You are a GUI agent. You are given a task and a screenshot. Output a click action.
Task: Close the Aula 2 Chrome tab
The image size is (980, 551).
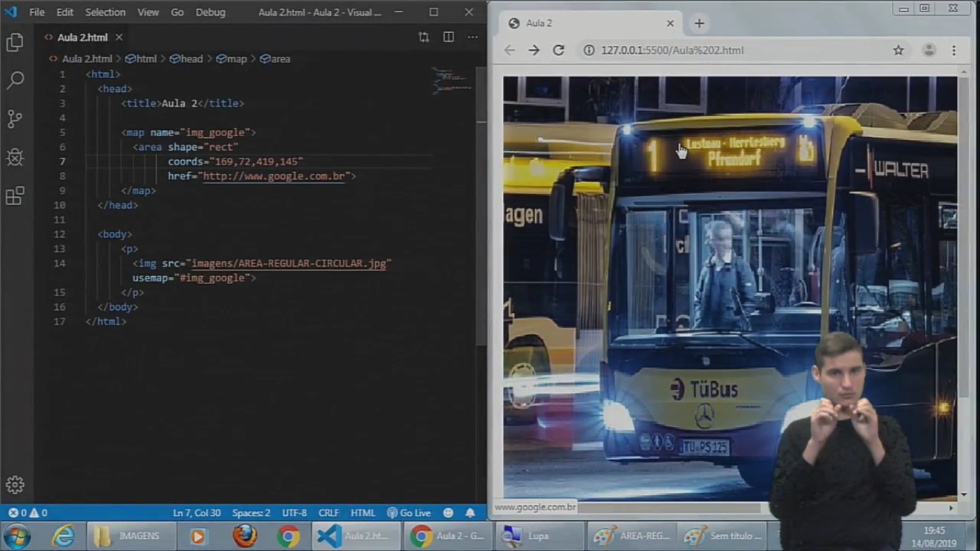click(670, 23)
